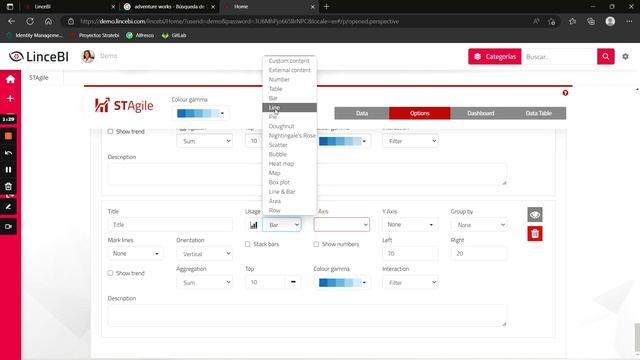The image size is (640, 360).
Task: Open the GitLab bookmark
Action: [x=174, y=36]
